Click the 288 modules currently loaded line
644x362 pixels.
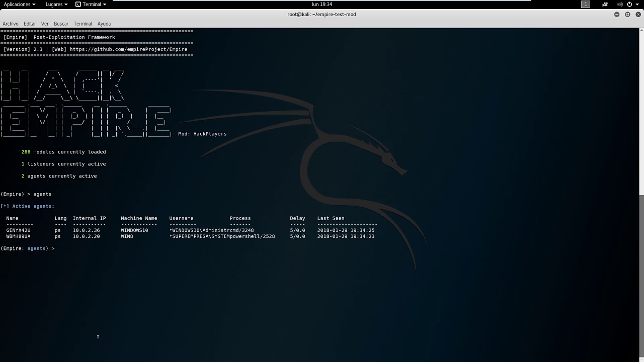pos(63,152)
